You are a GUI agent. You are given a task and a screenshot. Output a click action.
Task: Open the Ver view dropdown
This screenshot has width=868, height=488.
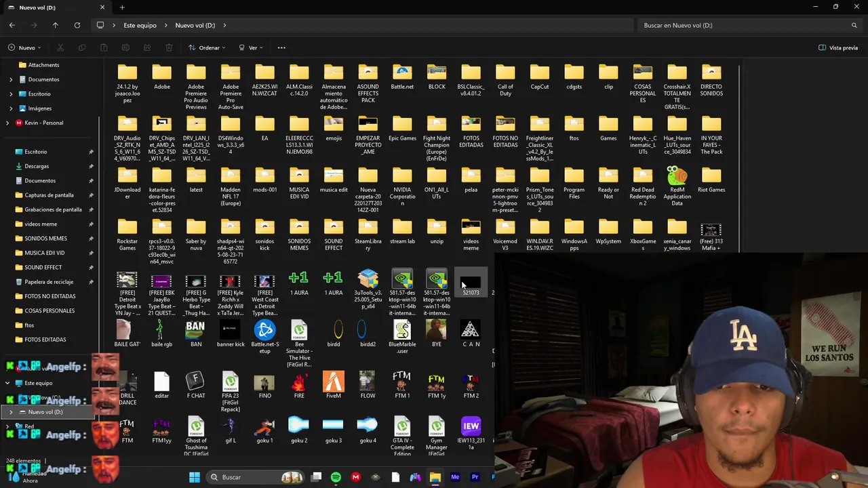250,47
